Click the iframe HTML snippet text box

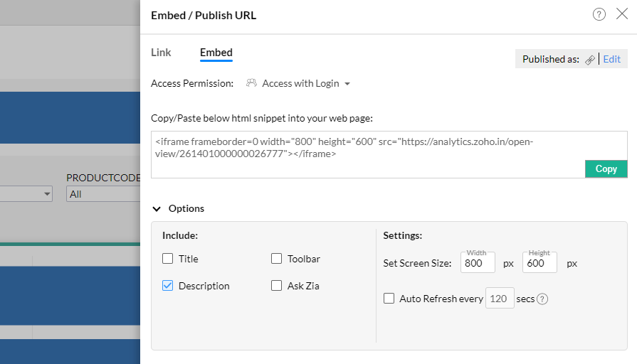coord(367,154)
